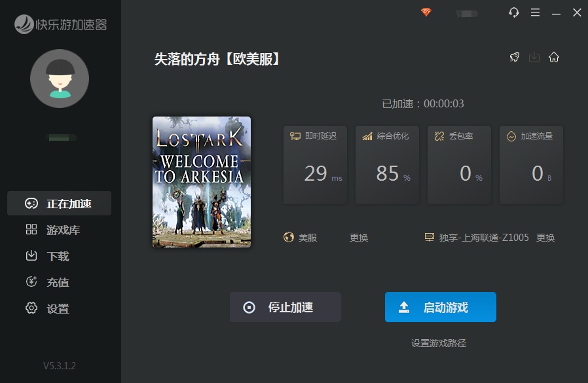Open the hamburger main menu
This screenshot has width=588, height=383.
point(535,12)
